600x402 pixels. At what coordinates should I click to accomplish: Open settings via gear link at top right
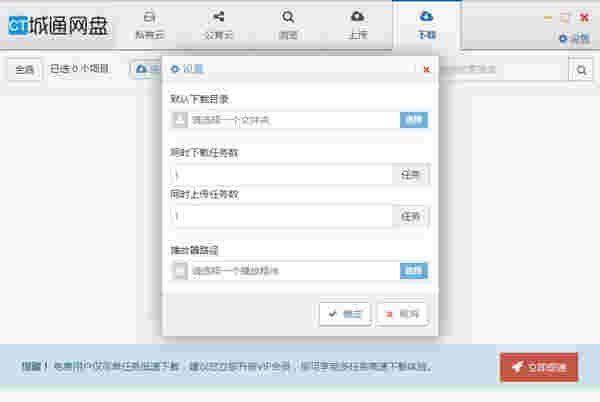(x=574, y=38)
